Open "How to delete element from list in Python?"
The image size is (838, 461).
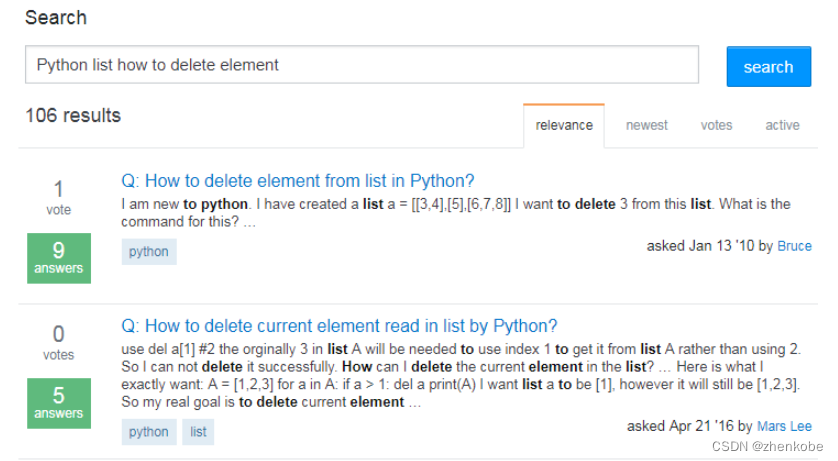(298, 181)
